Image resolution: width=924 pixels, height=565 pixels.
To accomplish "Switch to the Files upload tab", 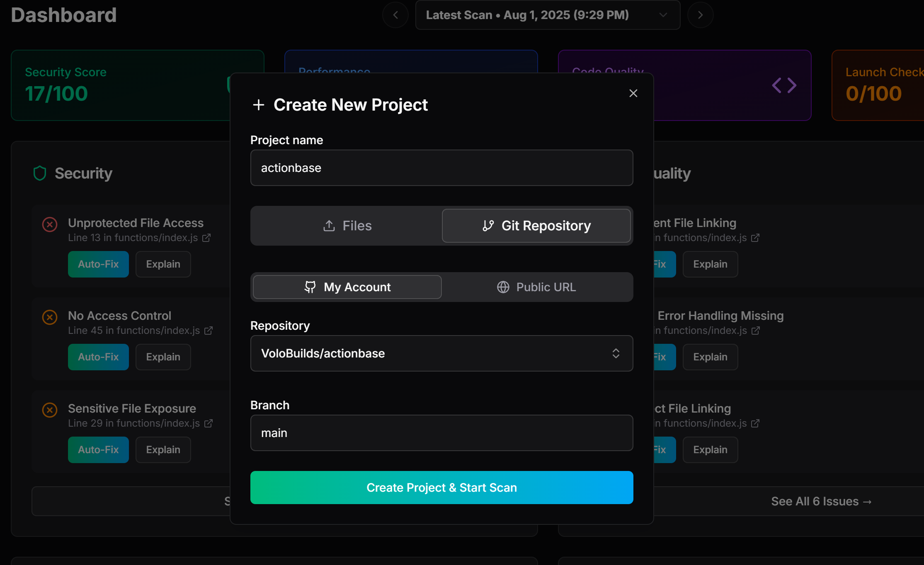I will 347,226.
